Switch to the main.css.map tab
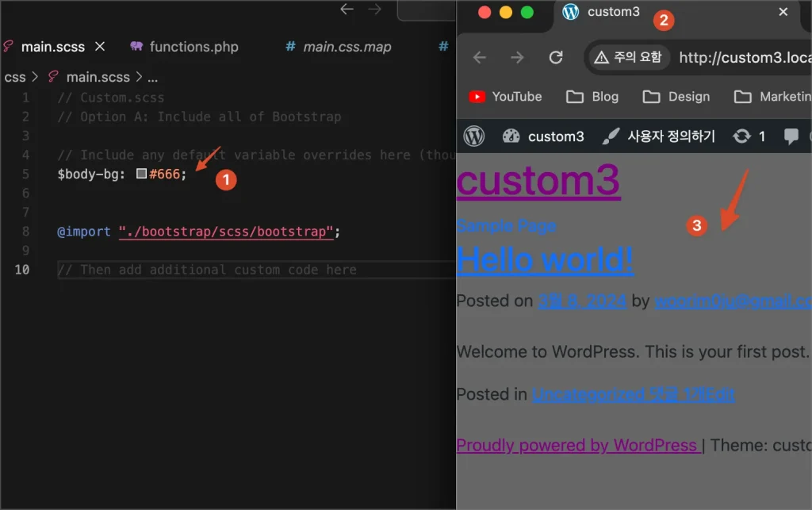This screenshot has width=812, height=510. click(339, 47)
